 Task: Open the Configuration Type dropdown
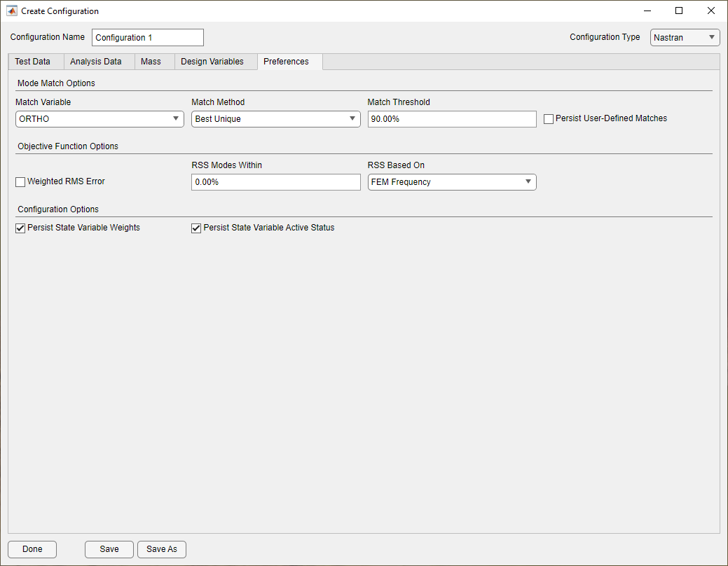click(685, 38)
